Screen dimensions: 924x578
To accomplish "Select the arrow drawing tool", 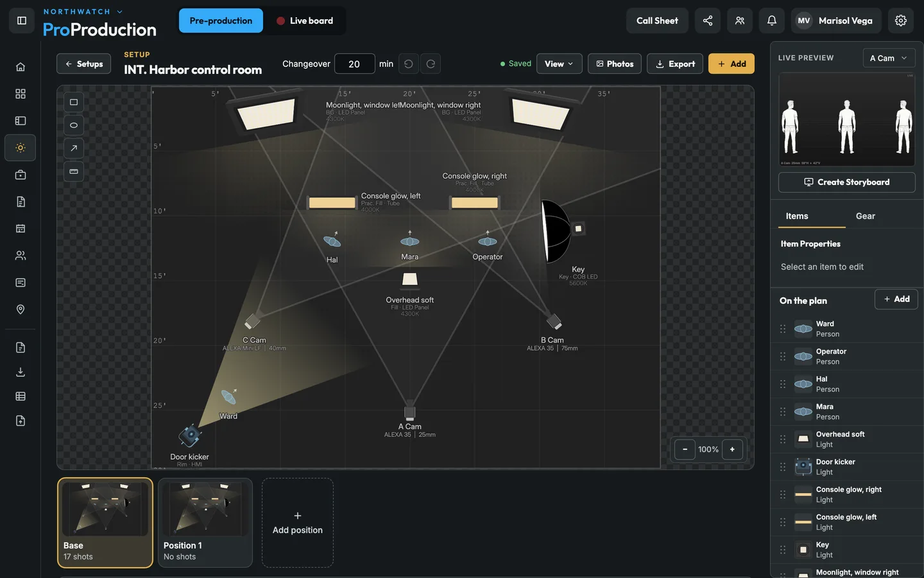I will pos(74,148).
